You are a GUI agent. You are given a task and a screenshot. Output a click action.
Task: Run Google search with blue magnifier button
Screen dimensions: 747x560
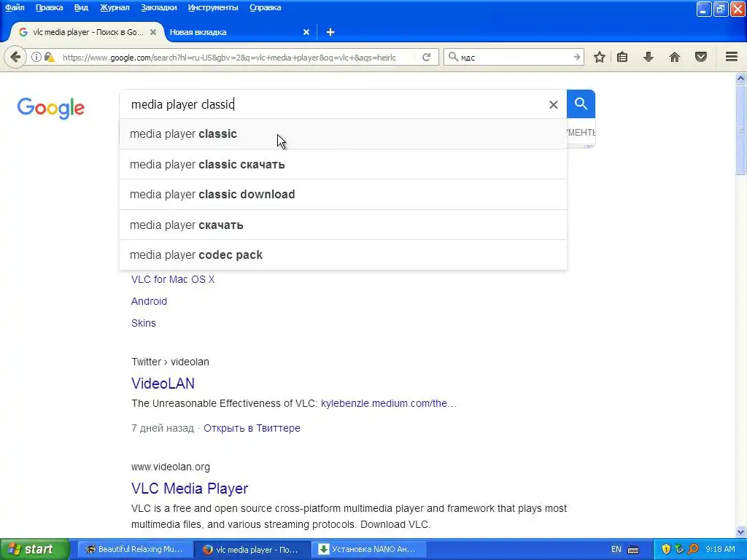[x=581, y=104]
